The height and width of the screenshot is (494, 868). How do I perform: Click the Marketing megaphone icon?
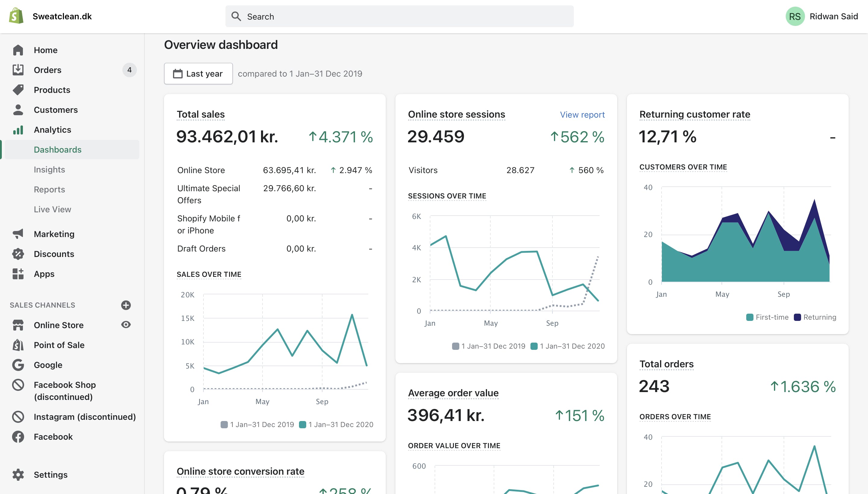(x=18, y=234)
